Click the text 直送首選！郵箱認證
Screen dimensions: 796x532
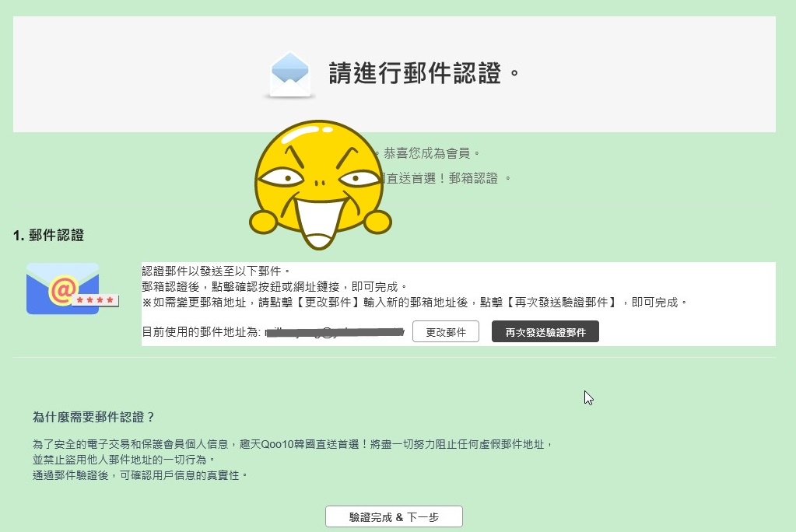442,178
